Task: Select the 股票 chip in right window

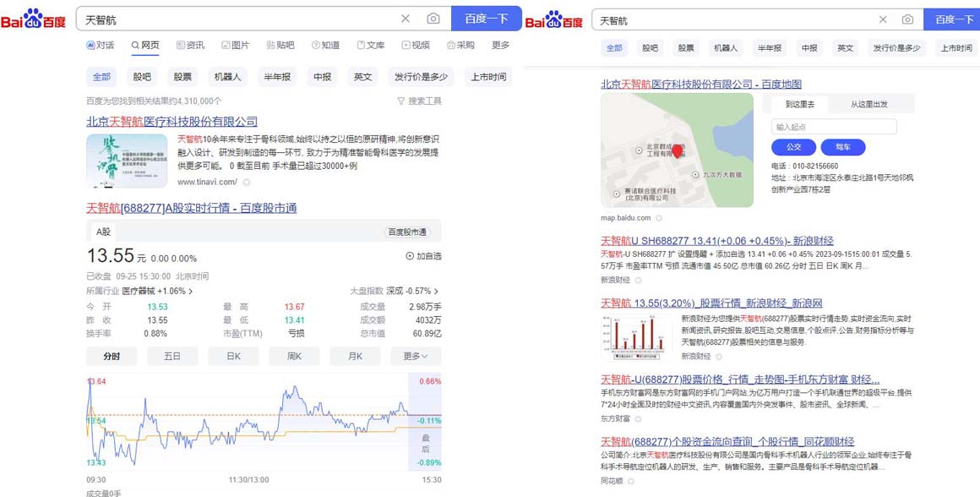Action: click(x=686, y=47)
